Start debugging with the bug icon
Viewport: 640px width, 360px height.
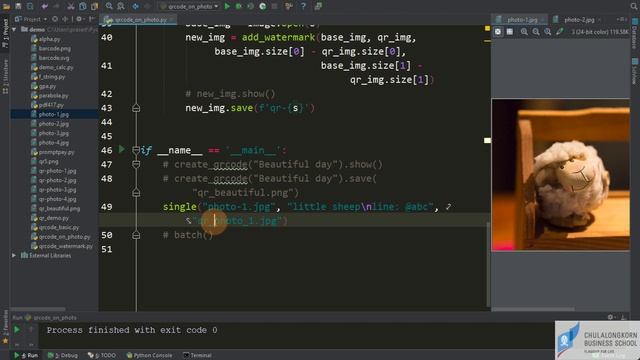239,6
